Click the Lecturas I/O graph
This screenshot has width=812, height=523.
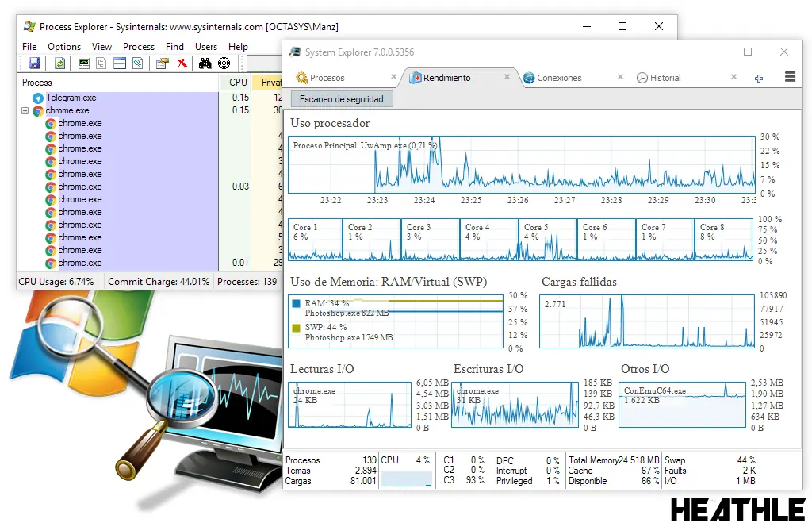[350, 405]
